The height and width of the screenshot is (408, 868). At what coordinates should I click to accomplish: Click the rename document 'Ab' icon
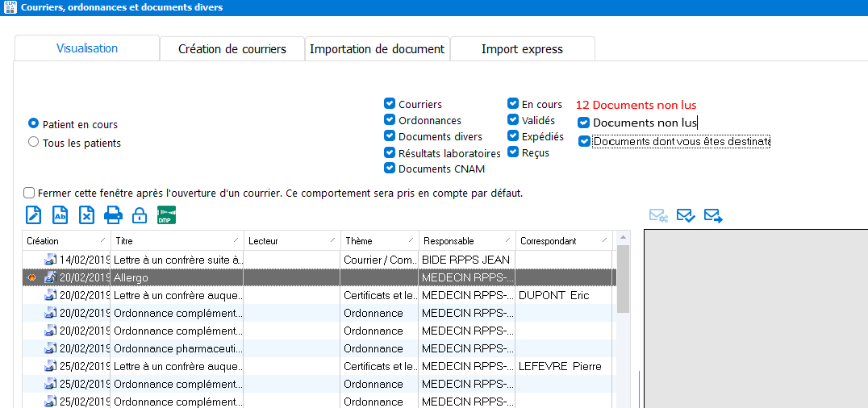point(61,215)
